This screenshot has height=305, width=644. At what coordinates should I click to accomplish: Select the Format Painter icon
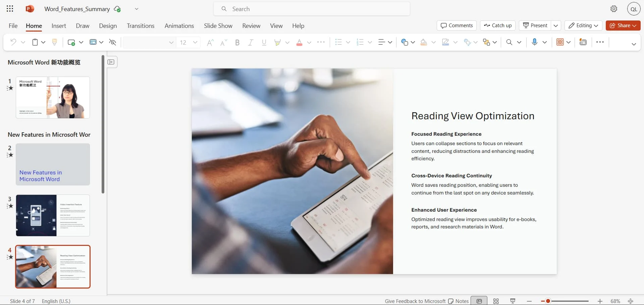click(54, 42)
